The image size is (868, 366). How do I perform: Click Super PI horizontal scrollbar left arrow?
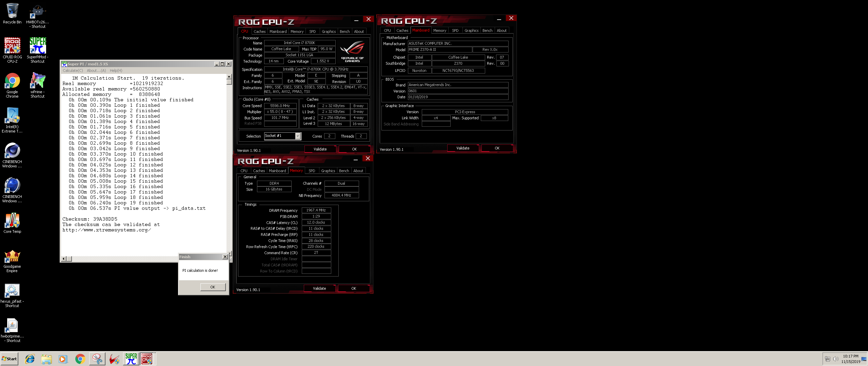(63, 259)
